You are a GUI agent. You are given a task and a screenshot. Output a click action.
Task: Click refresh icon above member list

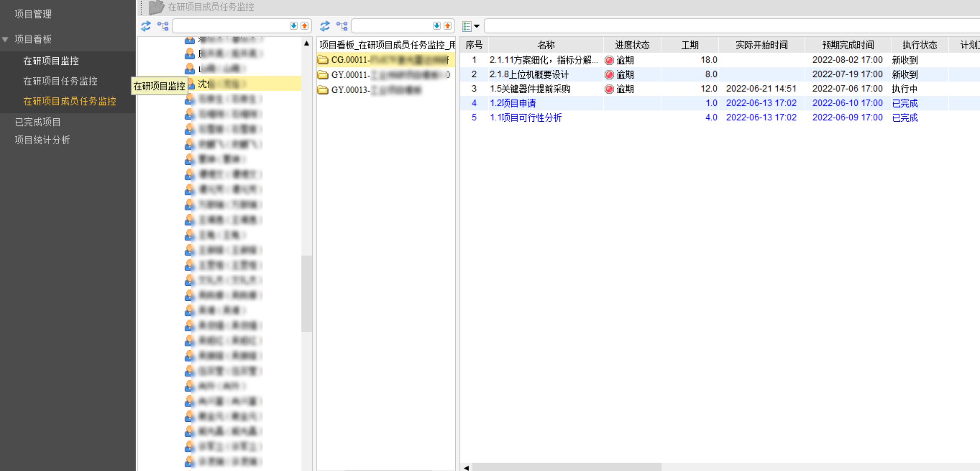click(x=146, y=26)
